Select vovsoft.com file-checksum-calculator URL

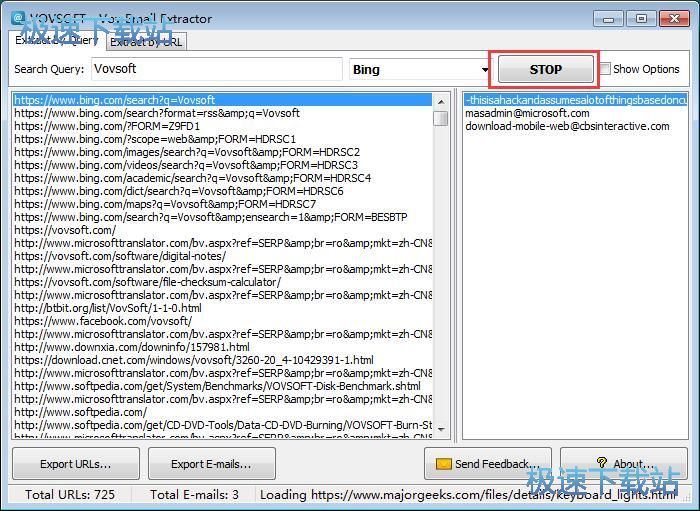tap(222, 282)
